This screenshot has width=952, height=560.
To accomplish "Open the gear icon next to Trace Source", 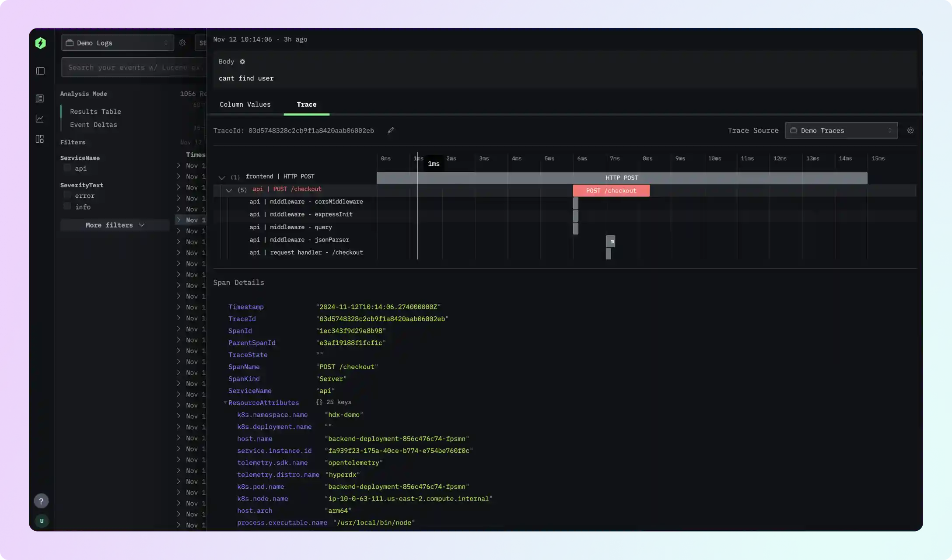I will 910,130.
